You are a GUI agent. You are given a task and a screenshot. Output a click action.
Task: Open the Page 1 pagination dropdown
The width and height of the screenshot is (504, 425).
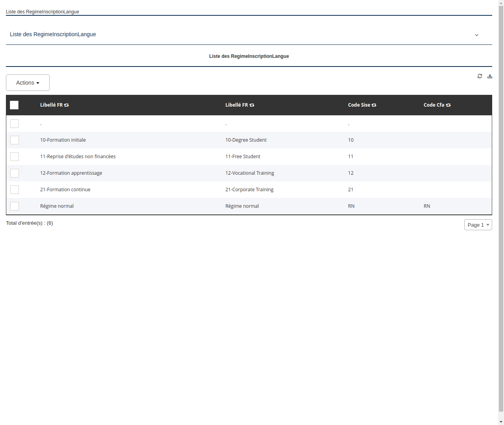478,225
